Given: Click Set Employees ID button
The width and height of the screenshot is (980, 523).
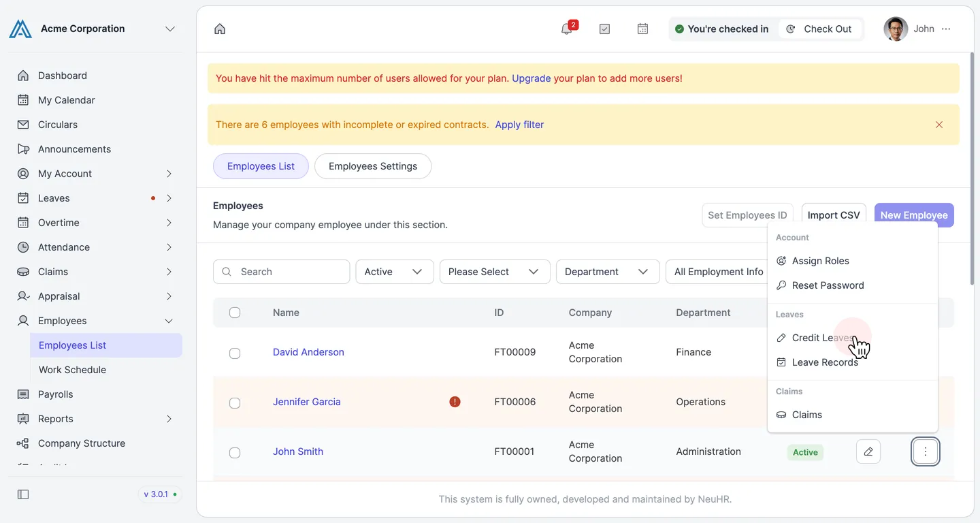Looking at the screenshot, I should pos(747,215).
